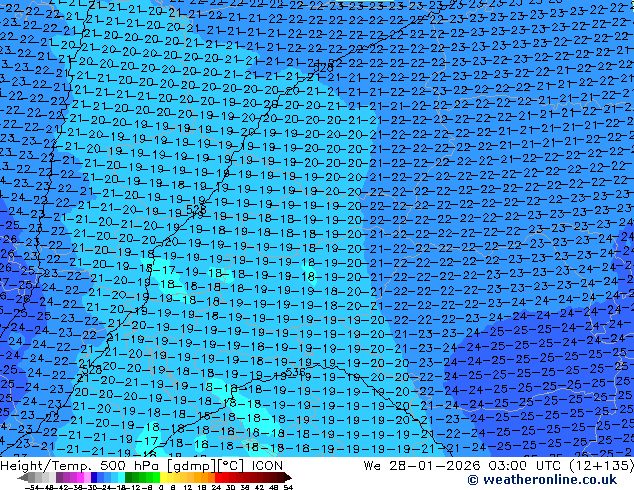Image resolution: width=634 pixels, height=490 pixels.
Task: Pick the dark purple swatch in the color scale
Action: 59,477
